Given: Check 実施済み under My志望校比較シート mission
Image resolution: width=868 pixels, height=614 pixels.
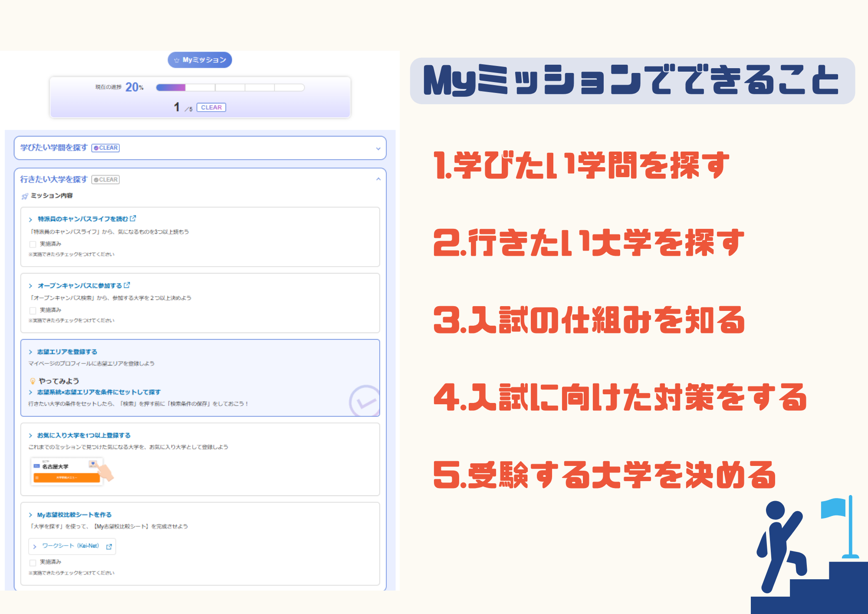Looking at the screenshot, I should click(33, 563).
